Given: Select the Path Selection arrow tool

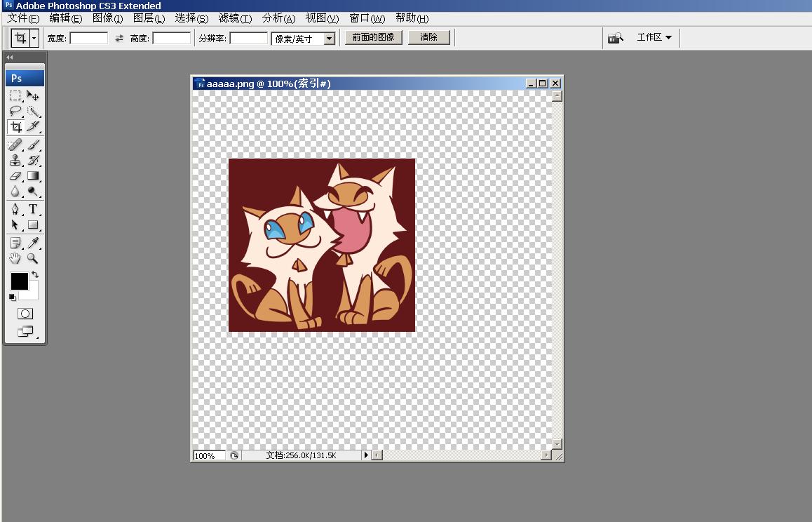Looking at the screenshot, I should 15,225.
